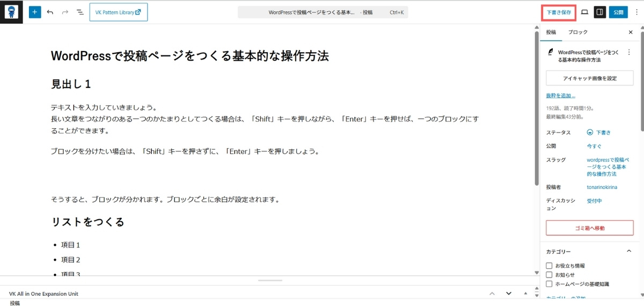Screen dimensions: 644x306
Task: Click the status icon beside 下書き
Action: [590, 132]
